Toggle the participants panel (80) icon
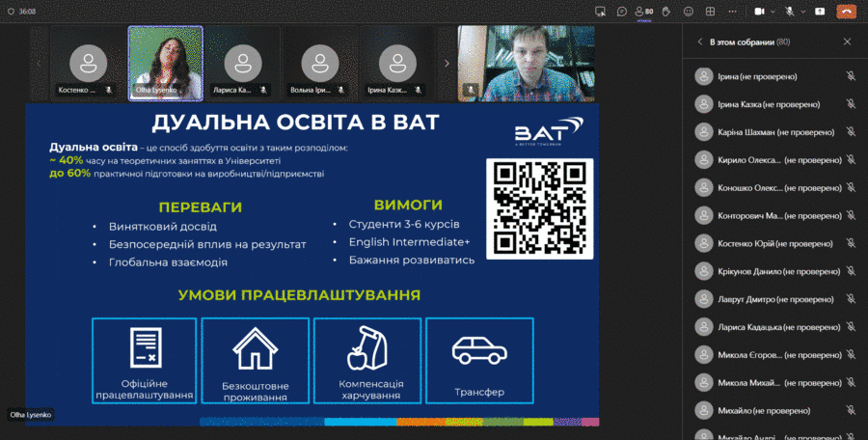Screen dimensions: 868x440 [644, 11]
